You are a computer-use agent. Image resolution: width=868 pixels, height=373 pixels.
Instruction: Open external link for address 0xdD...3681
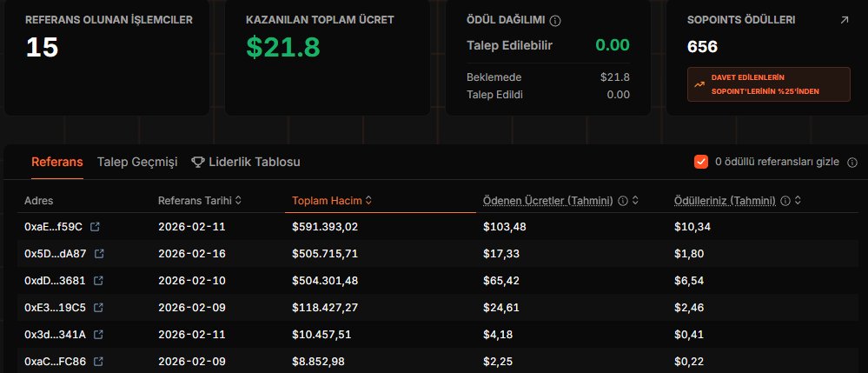(x=98, y=281)
